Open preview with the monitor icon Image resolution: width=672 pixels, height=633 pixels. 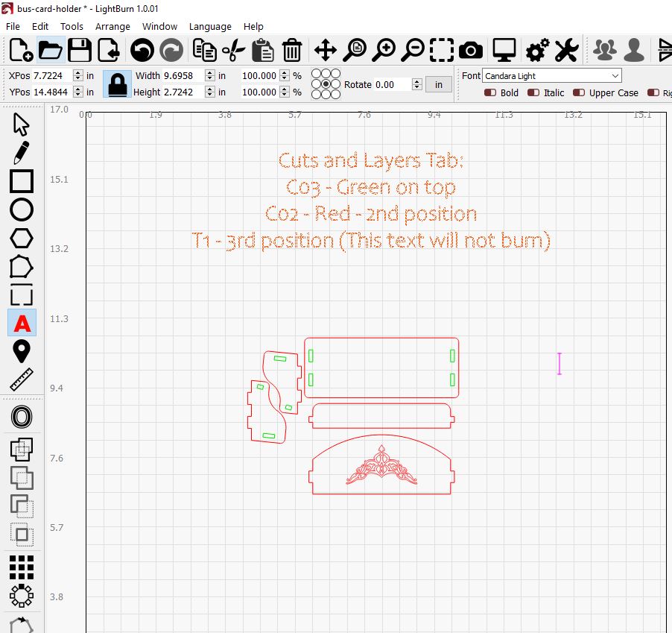point(504,50)
